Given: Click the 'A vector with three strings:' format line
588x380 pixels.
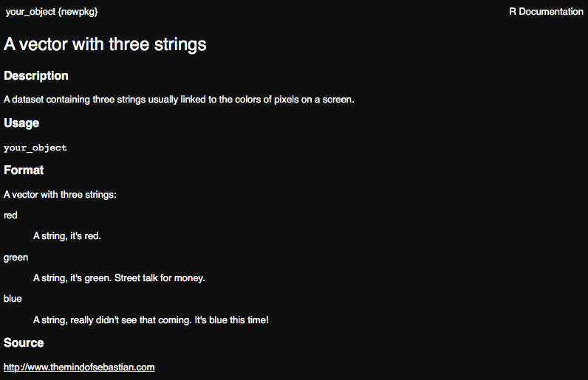Looking at the screenshot, I should (60, 195).
